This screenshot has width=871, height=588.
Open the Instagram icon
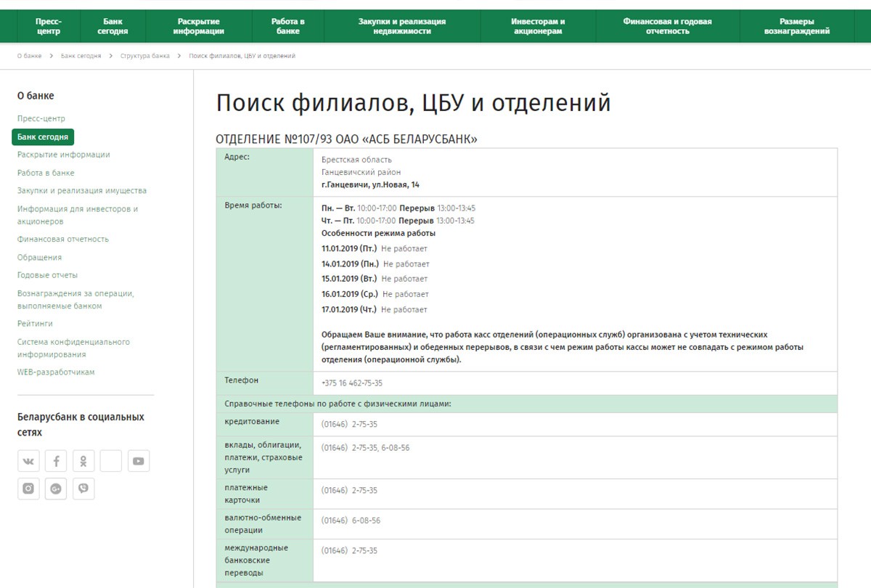pyautogui.click(x=28, y=489)
